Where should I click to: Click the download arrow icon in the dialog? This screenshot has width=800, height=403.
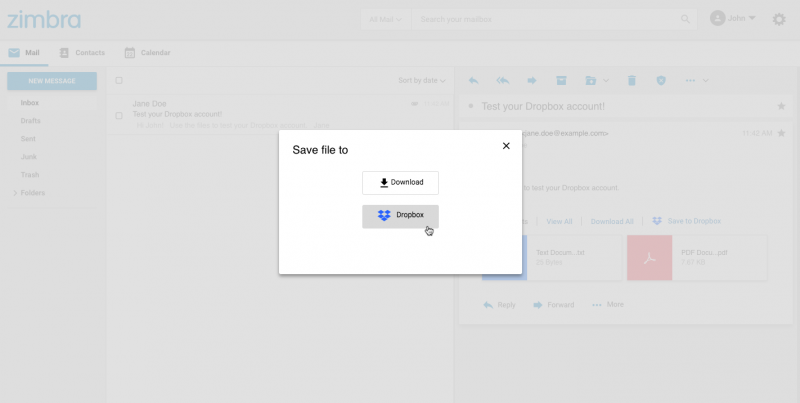pos(384,183)
